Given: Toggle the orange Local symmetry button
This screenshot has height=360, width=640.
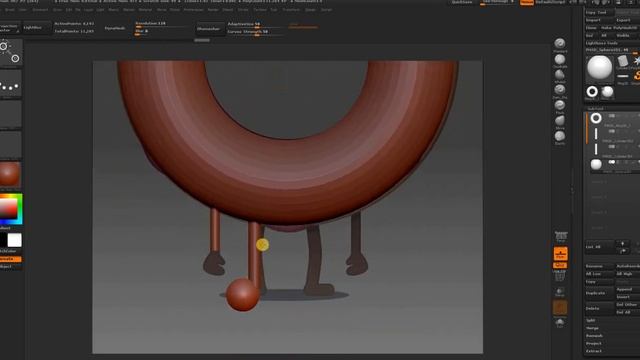Looking at the screenshot, I should pos(560,265).
